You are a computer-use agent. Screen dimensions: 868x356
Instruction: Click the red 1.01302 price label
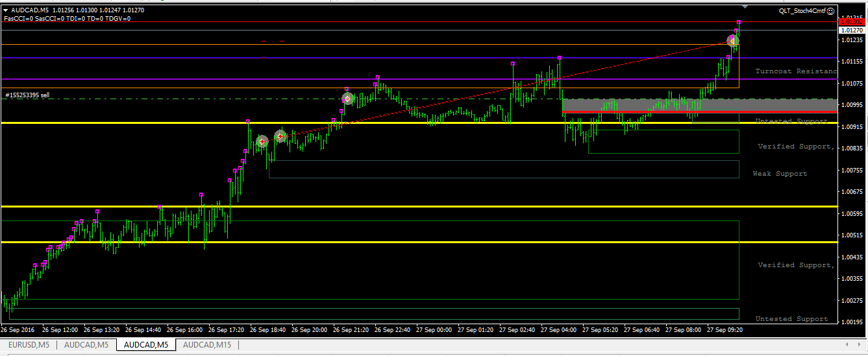click(x=851, y=22)
